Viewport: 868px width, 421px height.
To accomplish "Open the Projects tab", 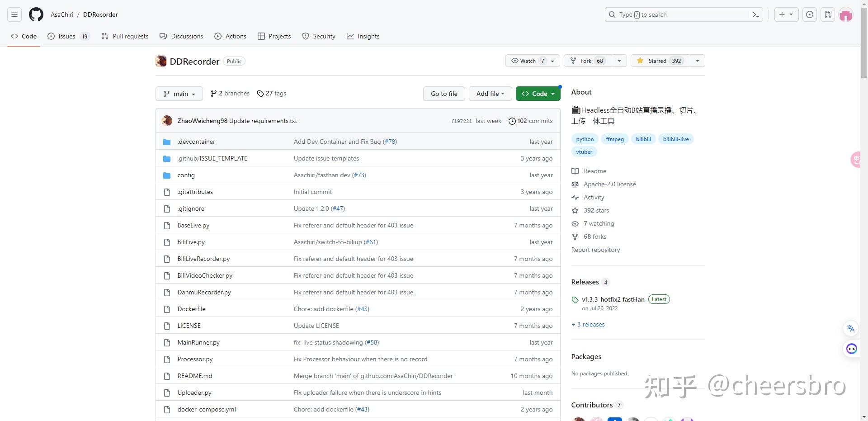I will point(274,36).
